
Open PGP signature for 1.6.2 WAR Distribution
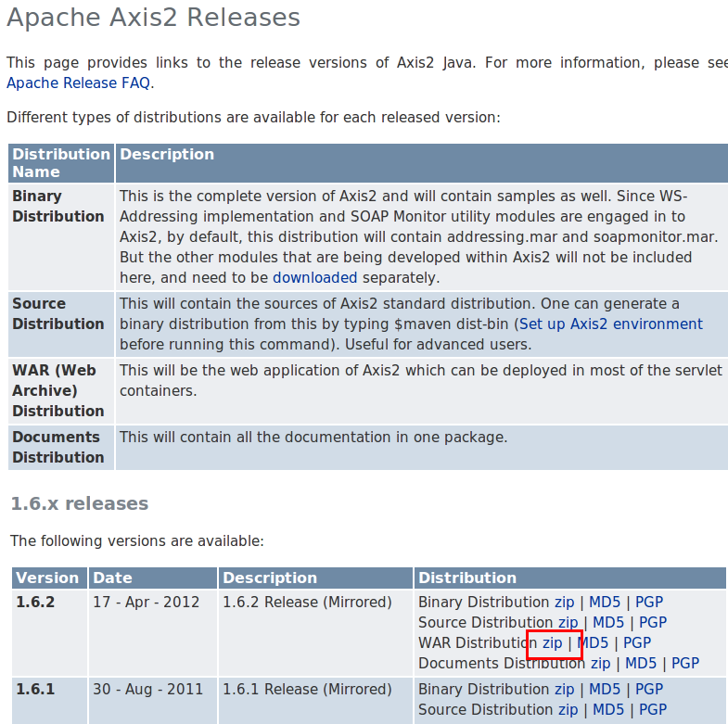pos(637,642)
